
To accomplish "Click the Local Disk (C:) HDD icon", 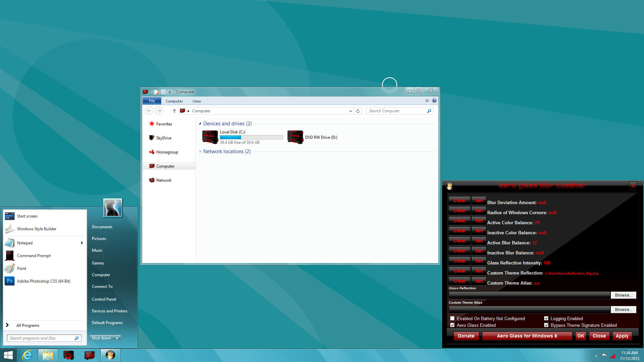I will [x=210, y=137].
